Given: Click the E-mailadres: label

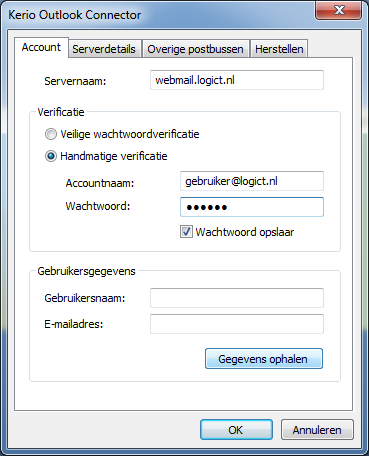Looking at the screenshot, I should (x=74, y=324).
